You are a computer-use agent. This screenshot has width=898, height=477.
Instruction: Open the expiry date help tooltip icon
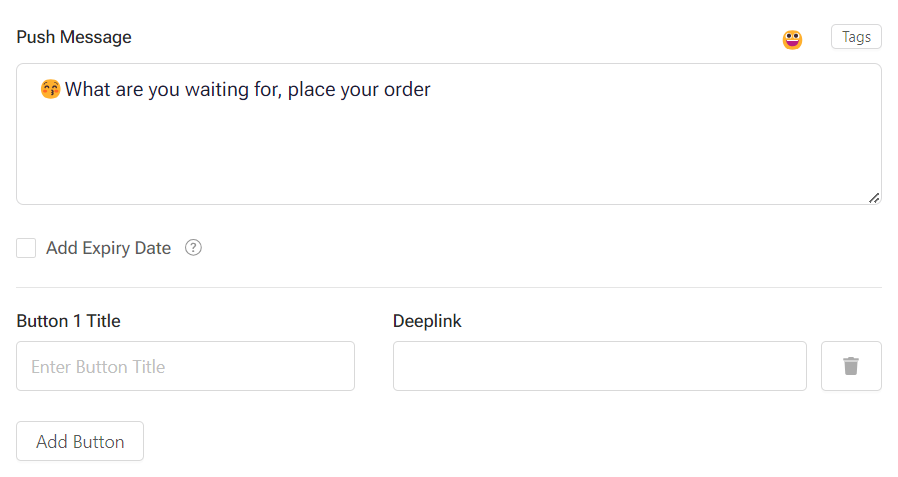(194, 248)
